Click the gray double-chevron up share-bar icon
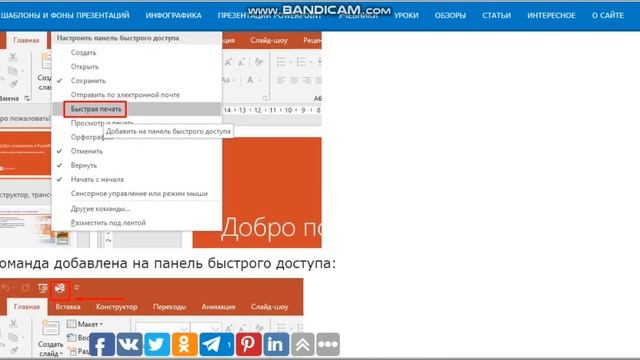 coord(302,344)
